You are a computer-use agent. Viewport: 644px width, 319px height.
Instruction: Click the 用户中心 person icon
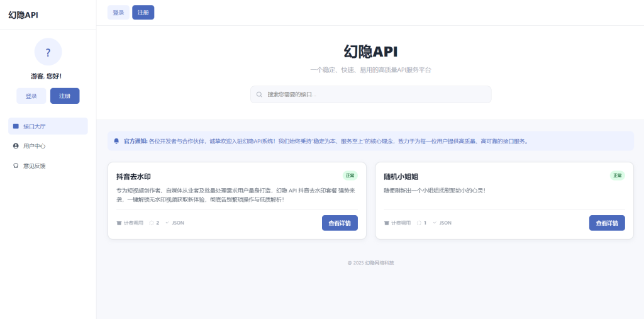[16, 146]
